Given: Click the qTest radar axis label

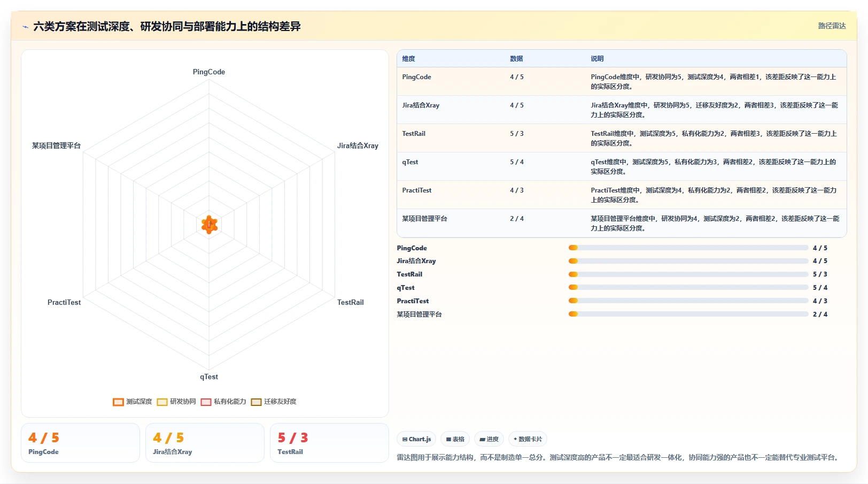Looking at the screenshot, I should coord(209,377).
